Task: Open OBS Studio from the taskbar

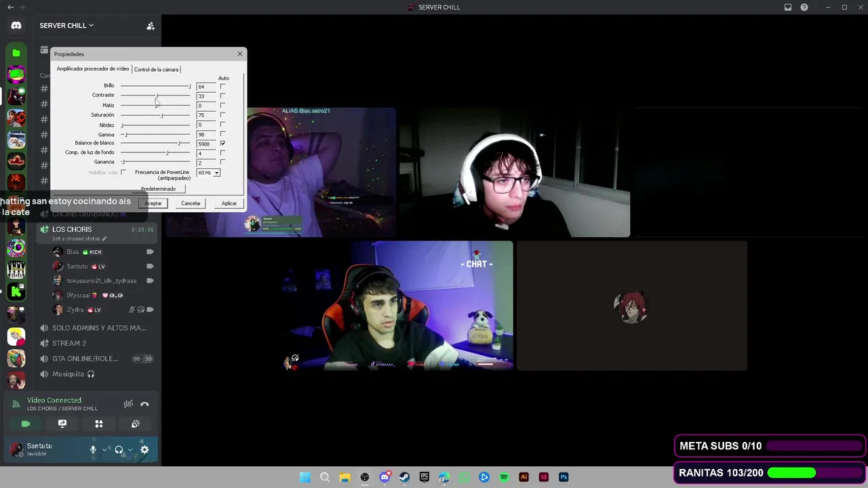Action: tap(365, 477)
